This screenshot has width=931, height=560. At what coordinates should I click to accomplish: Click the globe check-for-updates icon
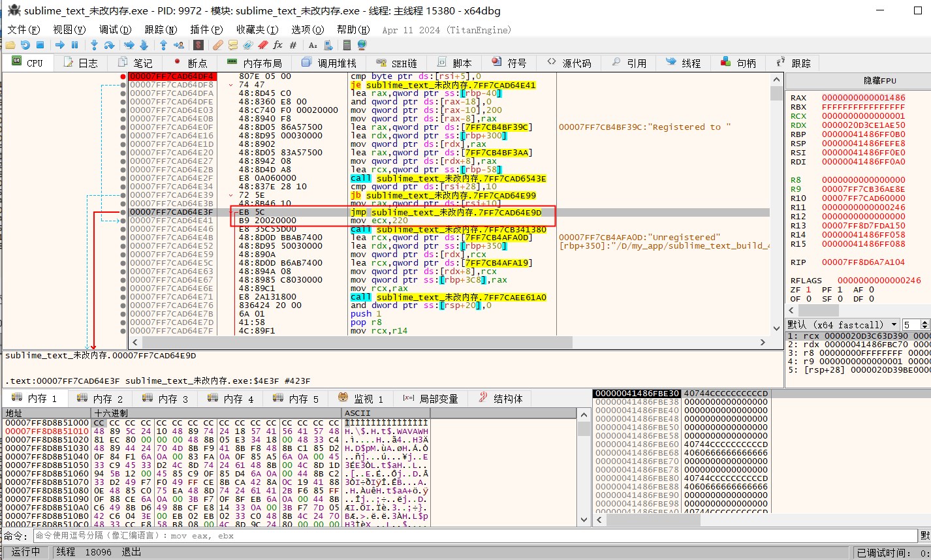pos(362,45)
